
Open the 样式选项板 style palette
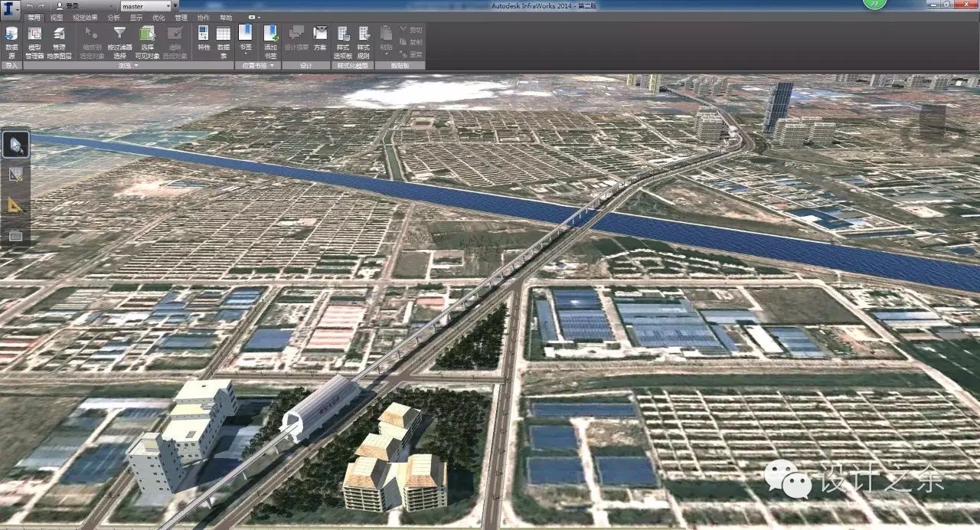(343, 40)
